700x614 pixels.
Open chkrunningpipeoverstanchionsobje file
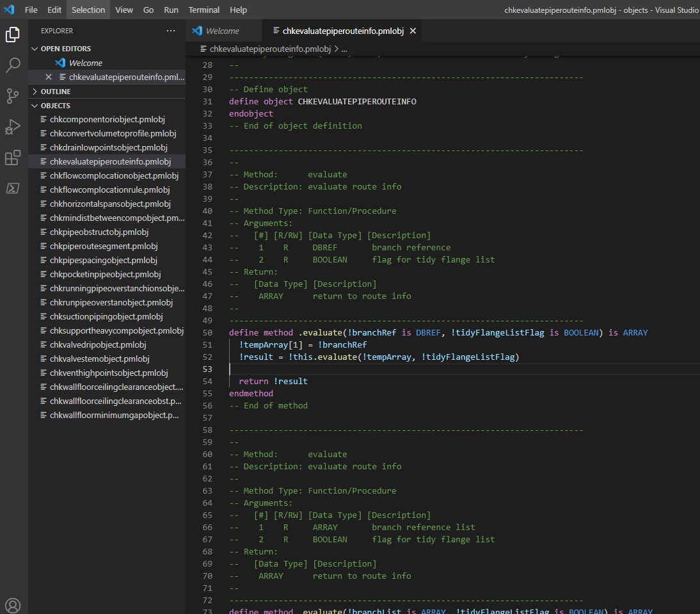(x=117, y=288)
